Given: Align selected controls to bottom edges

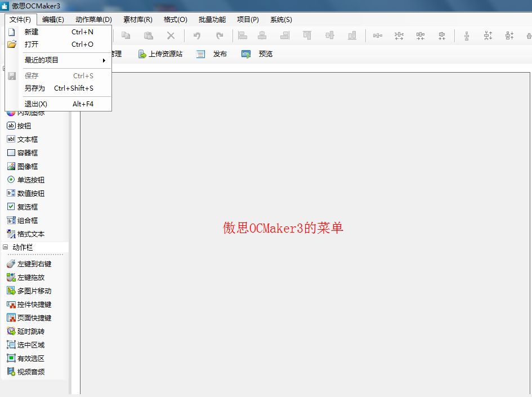Looking at the screenshot, I should click(352, 35).
